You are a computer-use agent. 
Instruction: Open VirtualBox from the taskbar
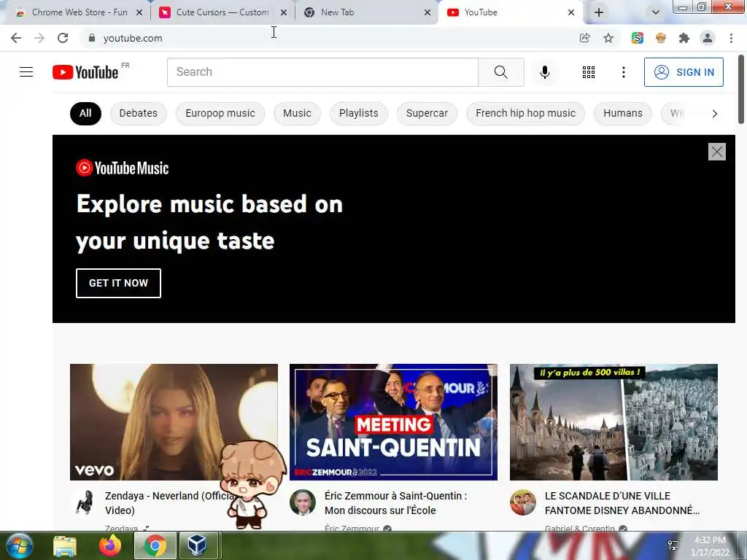197,545
